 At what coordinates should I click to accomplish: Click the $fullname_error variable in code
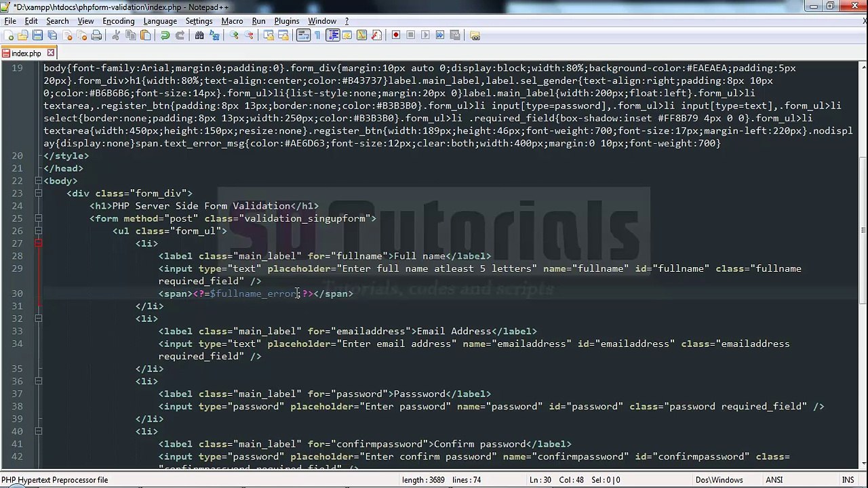[x=254, y=293]
